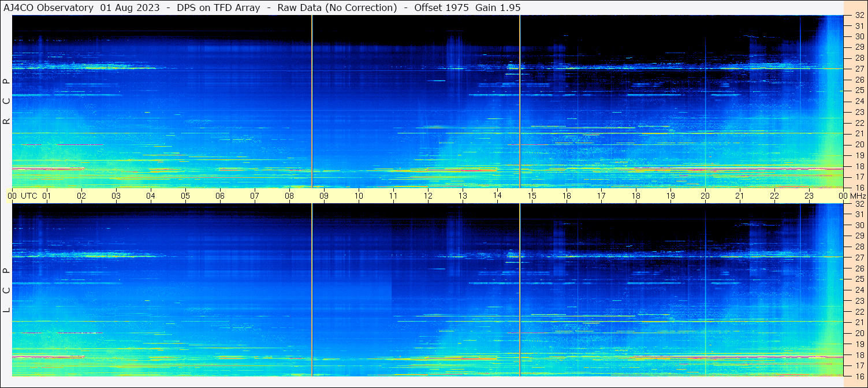Click the 'AJ4CO Observatory' title text
The width and height of the screenshot is (868, 388).
point(49,8)
